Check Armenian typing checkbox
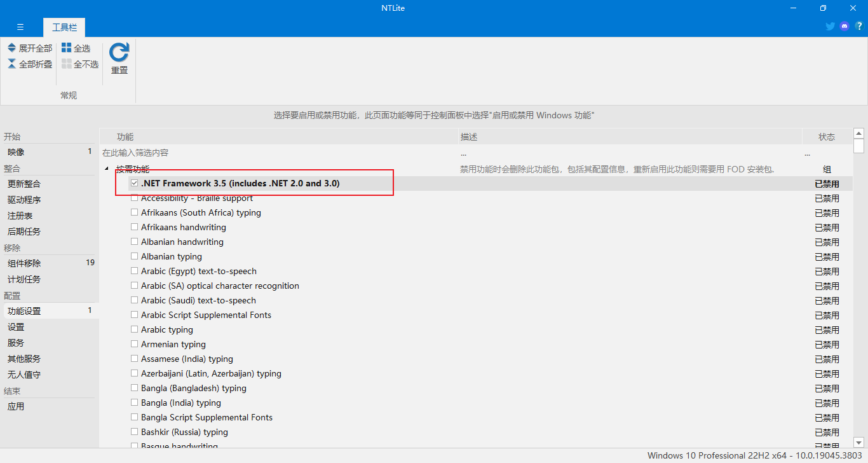 (x=134, y=344)
